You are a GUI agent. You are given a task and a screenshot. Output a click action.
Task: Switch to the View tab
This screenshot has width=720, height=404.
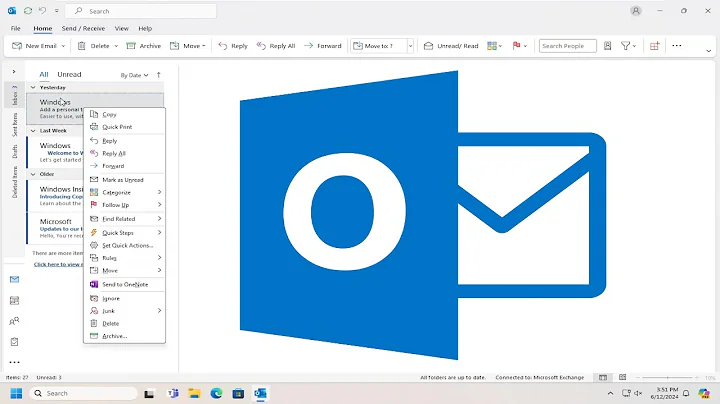point(122,28)
